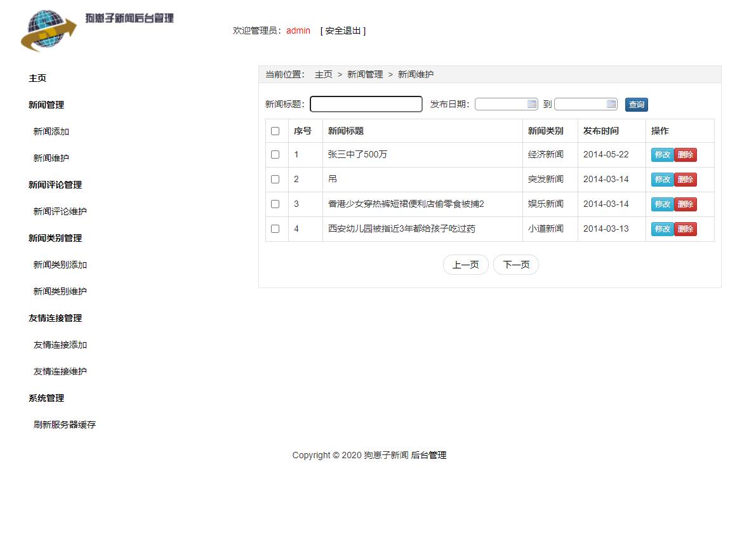Screen dimensions: 756x535
Task: Click the 新闻标题 search input field
Action: click(366, 104)
